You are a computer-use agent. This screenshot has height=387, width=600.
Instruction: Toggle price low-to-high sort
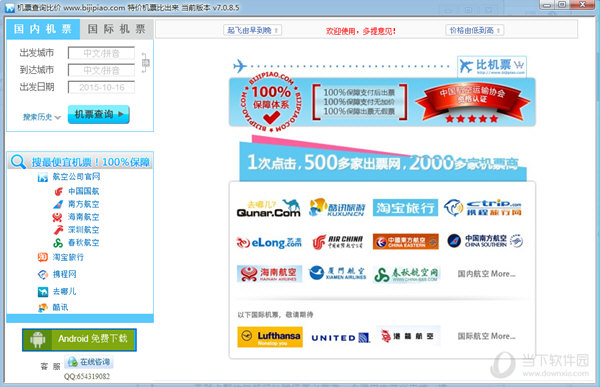click(x=474, y=30)
